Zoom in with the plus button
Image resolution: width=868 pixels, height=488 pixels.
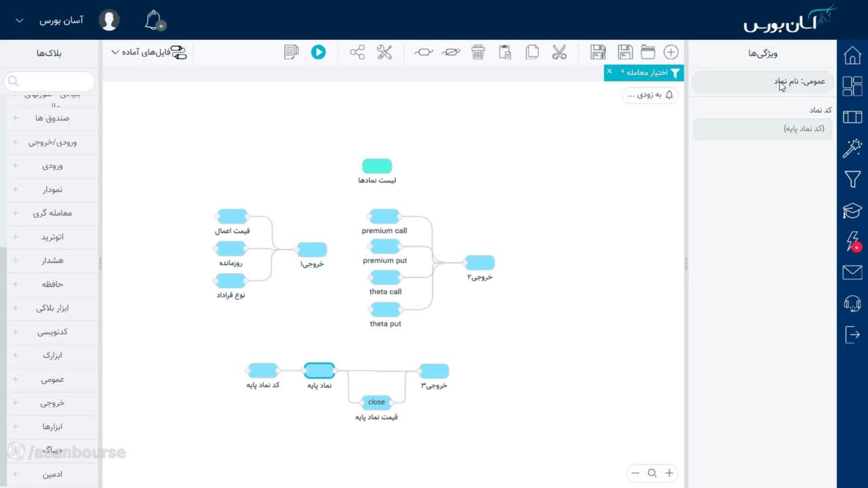pos(669,473)
